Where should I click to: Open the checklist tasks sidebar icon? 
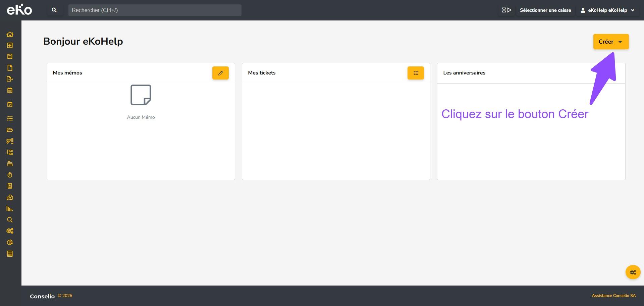[10, 118]
